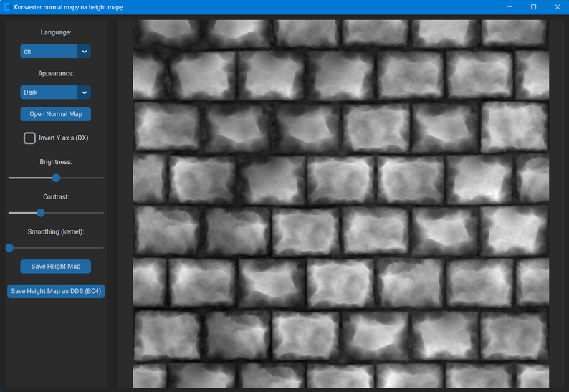Screen dimensions: 569x392
Task: Click the 'Contrast:' label
Action: tap(56, 197)
